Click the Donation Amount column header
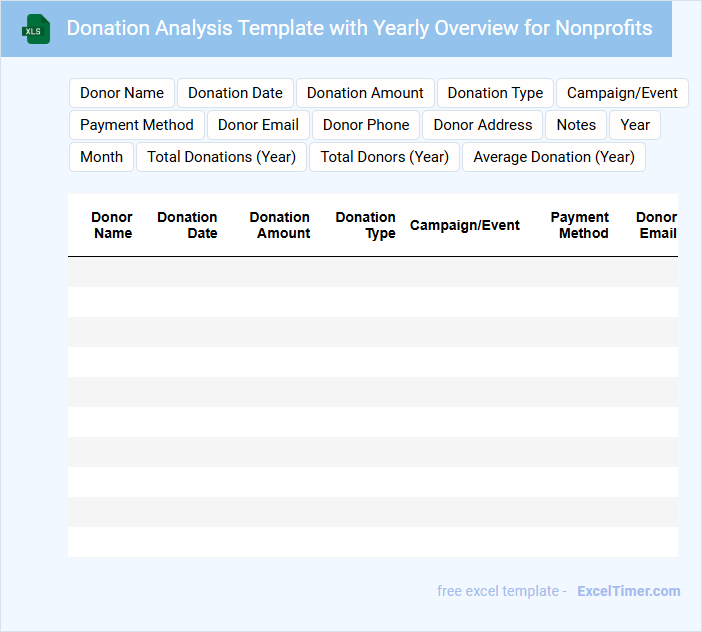 (280, 225)
